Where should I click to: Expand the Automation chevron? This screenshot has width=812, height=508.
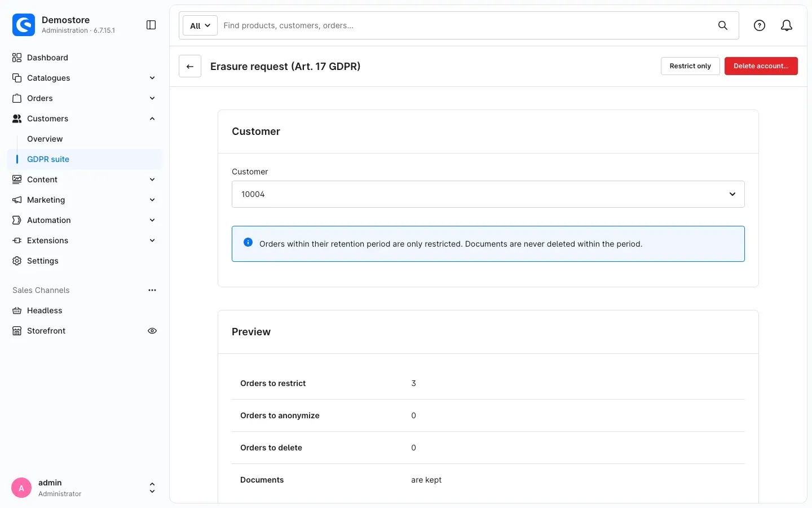click(152, 220)
